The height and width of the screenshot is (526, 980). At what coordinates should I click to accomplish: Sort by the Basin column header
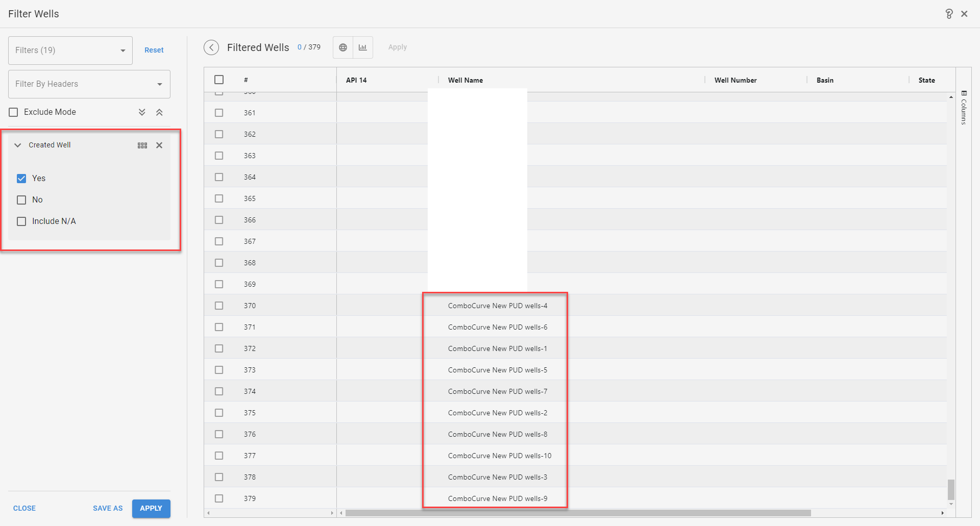[x=825, y=80]
